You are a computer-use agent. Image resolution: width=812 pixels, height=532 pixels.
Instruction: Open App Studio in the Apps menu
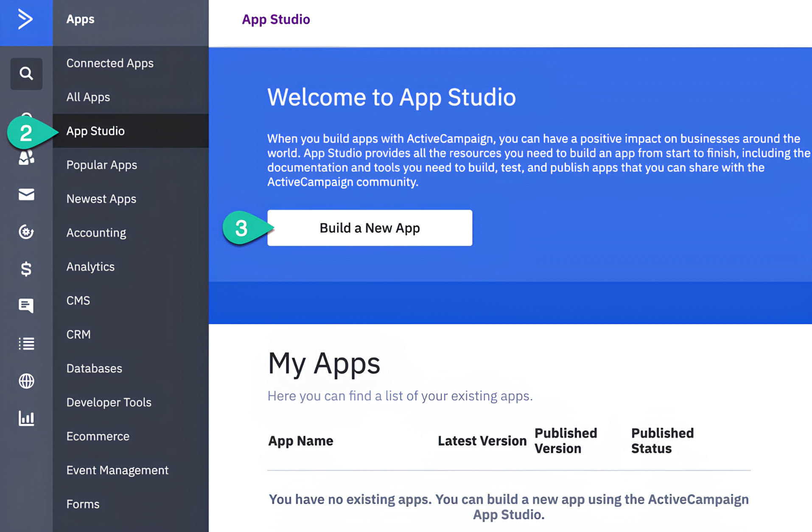(131, 131)
